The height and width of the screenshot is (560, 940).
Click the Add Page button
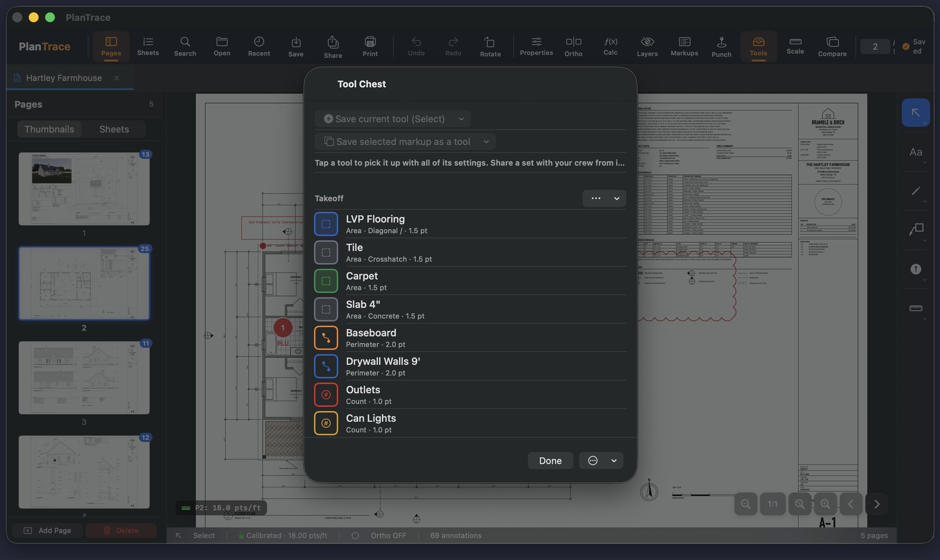(48, 530)
